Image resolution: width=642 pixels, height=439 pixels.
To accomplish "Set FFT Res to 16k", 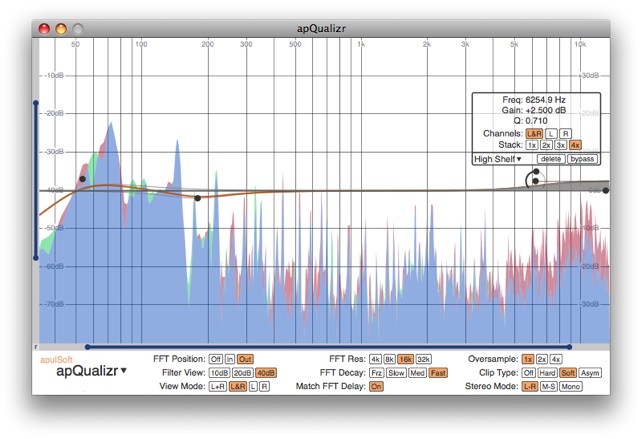I will pyautogui.click(x=405, y=359).
